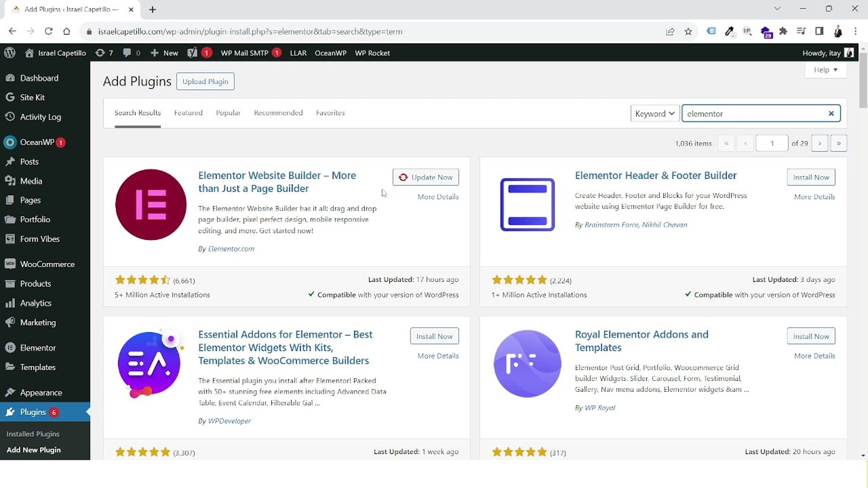Viewport: 868px width, 488px height.
Task: Switch to the Featured tab
Action: [188, 113]
